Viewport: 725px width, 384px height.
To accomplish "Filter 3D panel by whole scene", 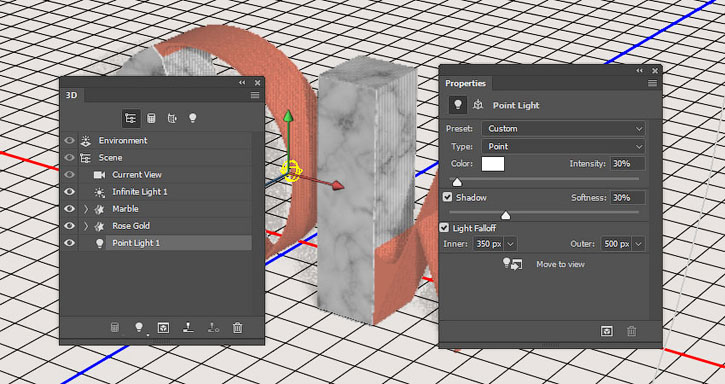I will pos(131,118).
